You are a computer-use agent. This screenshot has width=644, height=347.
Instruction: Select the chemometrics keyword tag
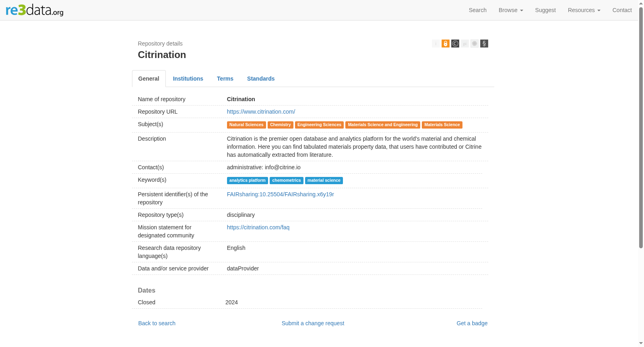coord(287,181)
